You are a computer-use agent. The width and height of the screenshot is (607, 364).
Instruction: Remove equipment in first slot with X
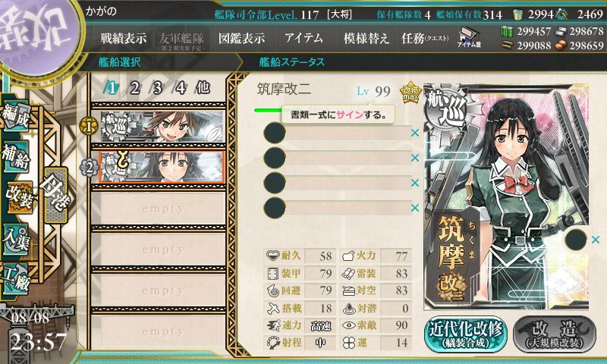(x=415, y=133)
